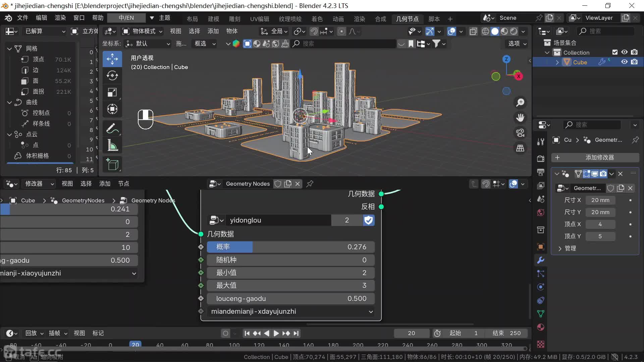Select the Move tool in the viewport toolbar
The image size is (644, 362).
(112, 59)
